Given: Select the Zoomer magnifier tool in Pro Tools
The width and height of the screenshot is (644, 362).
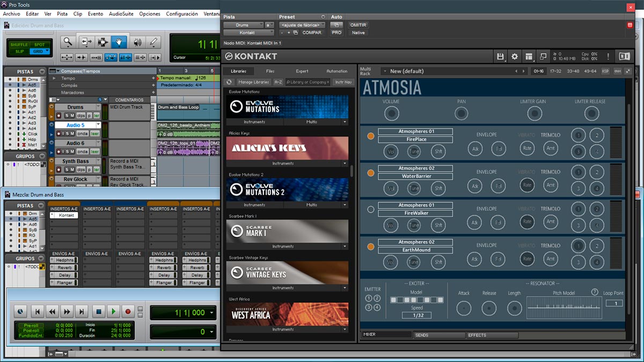Looking at the screenshot, I should tap(67, 42).
